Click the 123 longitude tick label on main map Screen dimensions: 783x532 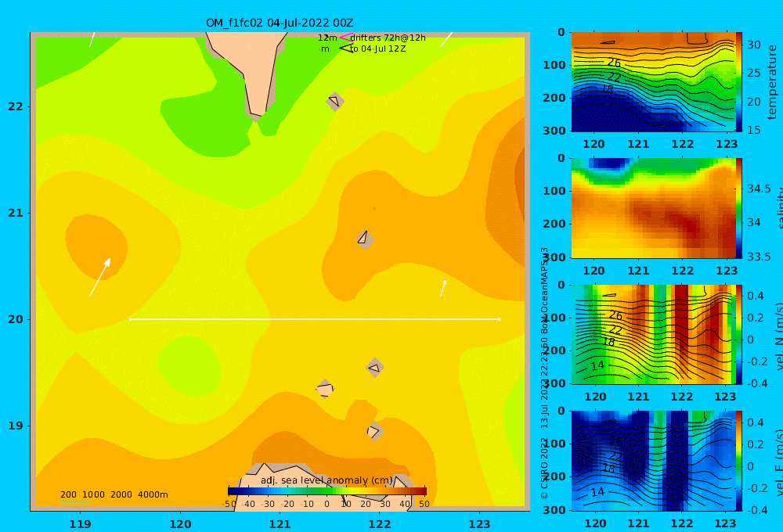pos(480,524)
